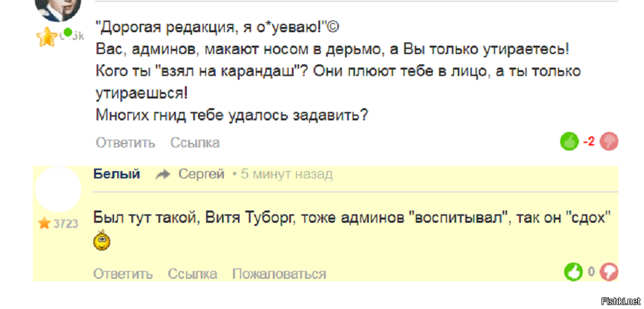Click the blank avatar of Белый
The height and width of the screenshot is (309, 644).
[x=57, y=190]
